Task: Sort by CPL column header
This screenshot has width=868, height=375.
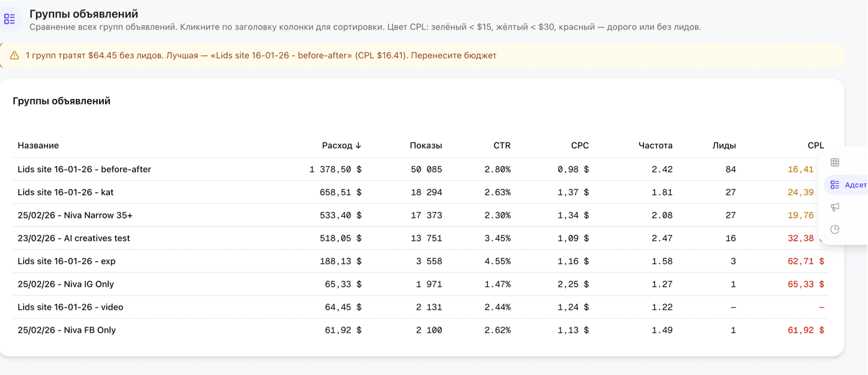Action: tap(815, 146)
